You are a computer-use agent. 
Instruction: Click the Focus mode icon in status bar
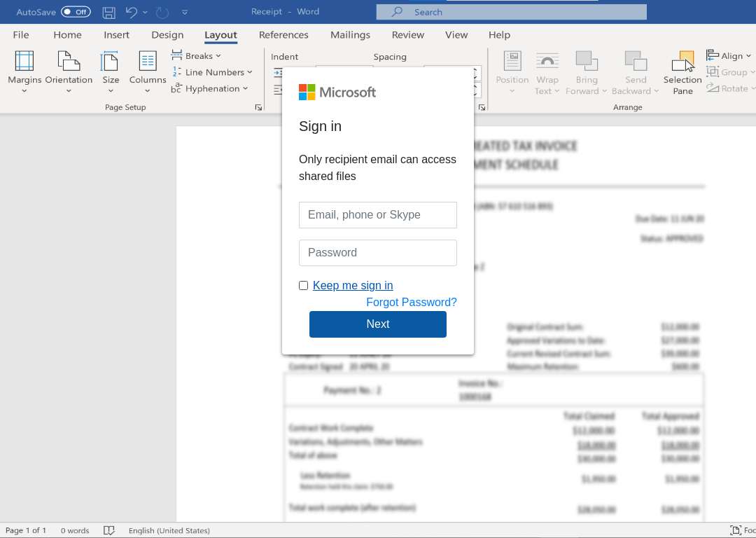[736, 530]
